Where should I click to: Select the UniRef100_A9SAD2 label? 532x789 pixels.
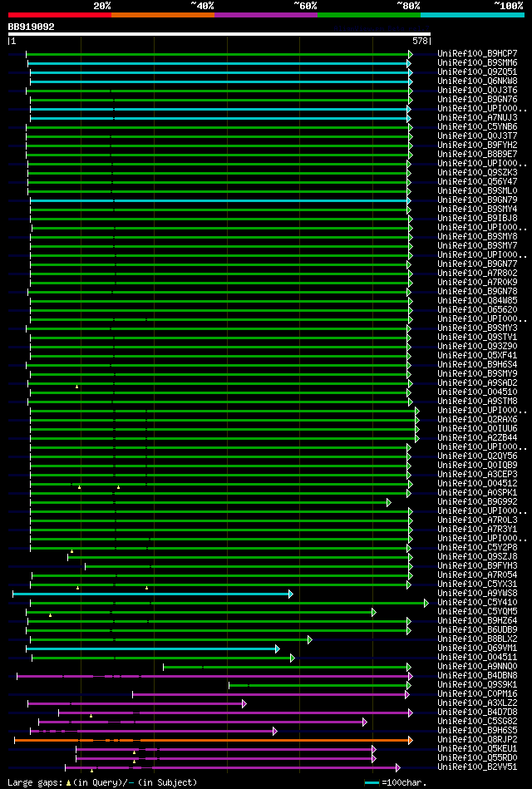[478, 383]
